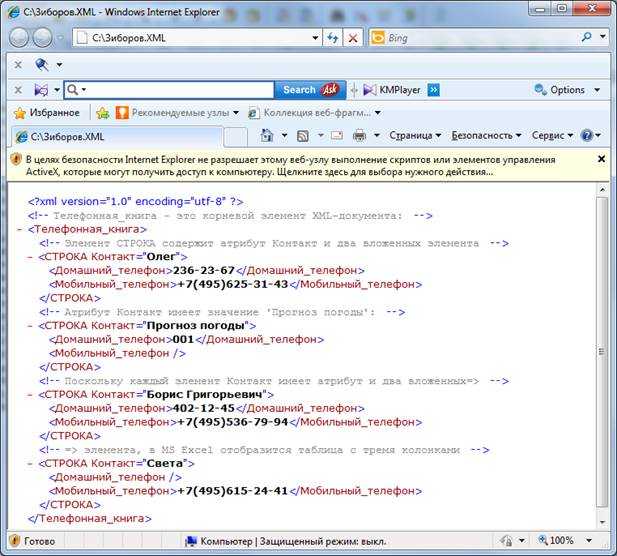Click the KMPlayer logo icon on Ask toolbar

41,90
